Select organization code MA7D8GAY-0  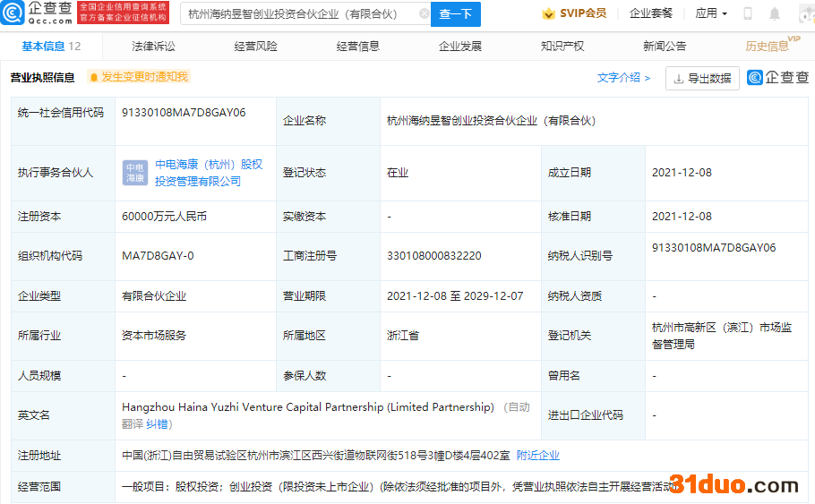(158, 256)
